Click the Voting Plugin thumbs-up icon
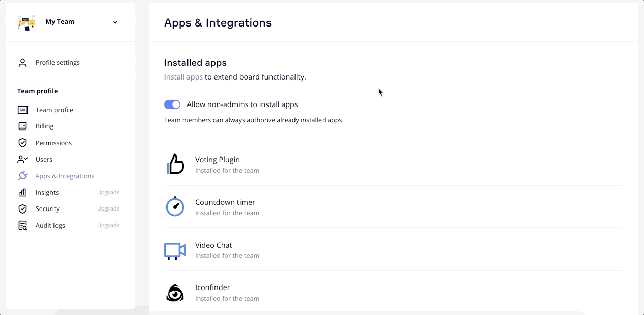The image size is (644, 315). coord(175,164)
